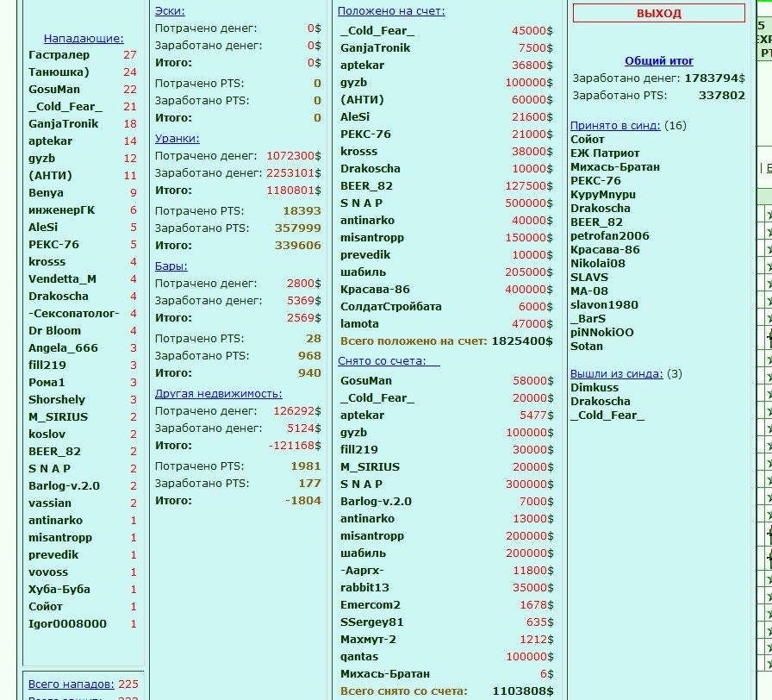Open the Другая недвижимость link
The height and width of the screenshot is (700, 772).
219,394
